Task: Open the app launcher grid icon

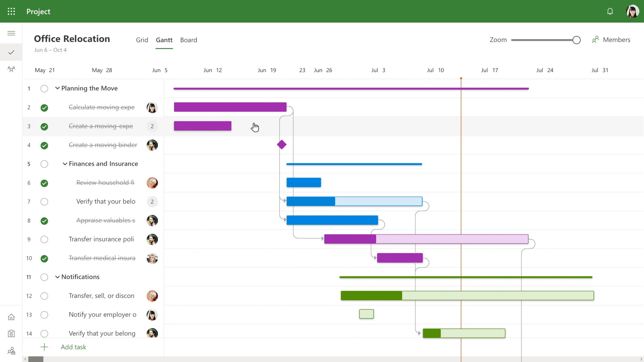Action: point(11,11)
